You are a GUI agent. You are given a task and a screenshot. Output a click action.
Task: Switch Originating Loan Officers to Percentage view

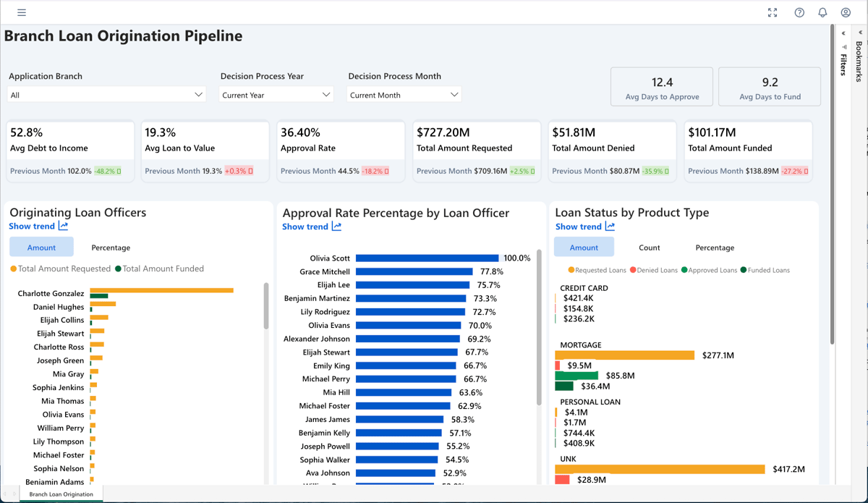[x=111, y=248]
